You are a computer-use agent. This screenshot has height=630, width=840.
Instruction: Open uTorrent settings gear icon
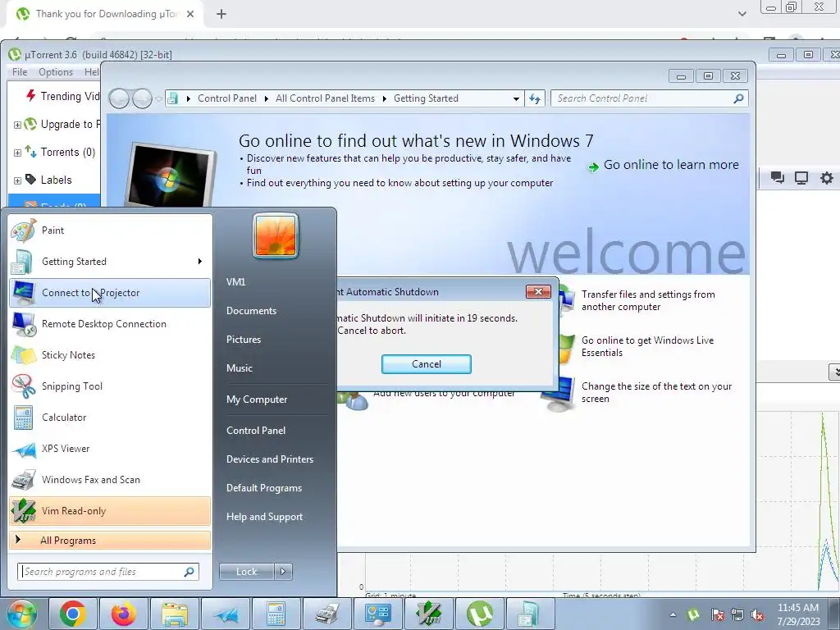[827, 178]
